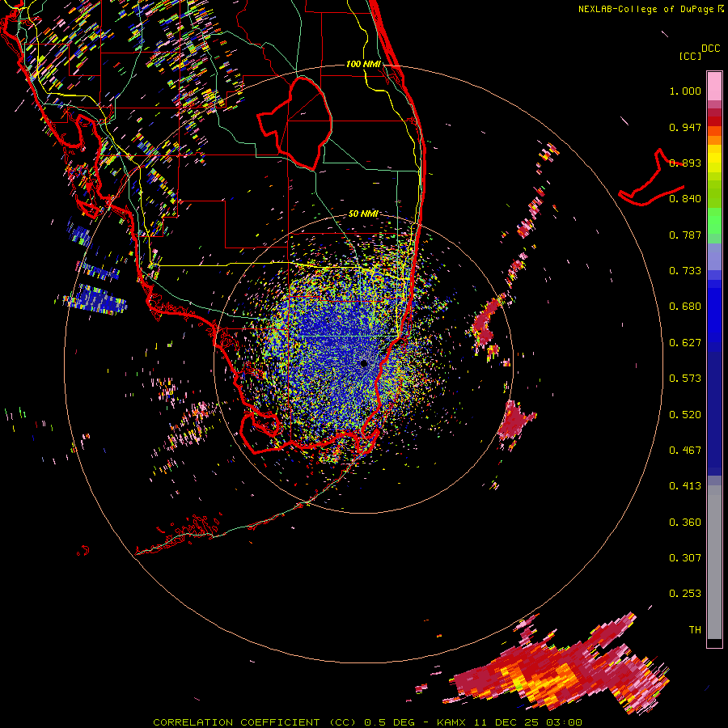The height and width of the screenshot is (728, 728).
Task: Click the 0.253 scale value
Action: (x=685, y=594)
